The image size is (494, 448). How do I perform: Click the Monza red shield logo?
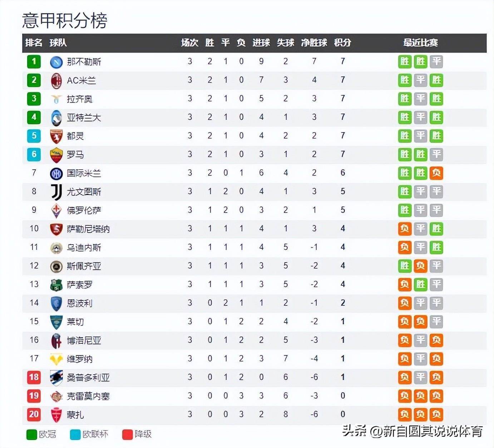click(x=56, y=415)
